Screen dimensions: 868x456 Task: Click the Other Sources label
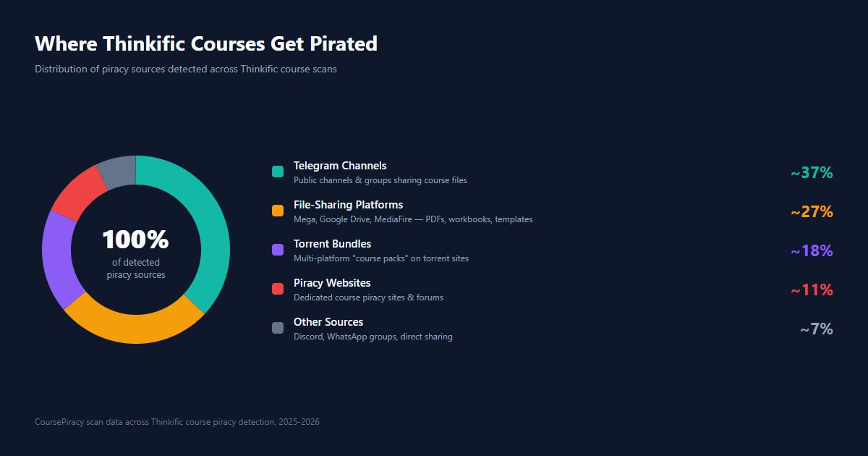coord(328,322)
